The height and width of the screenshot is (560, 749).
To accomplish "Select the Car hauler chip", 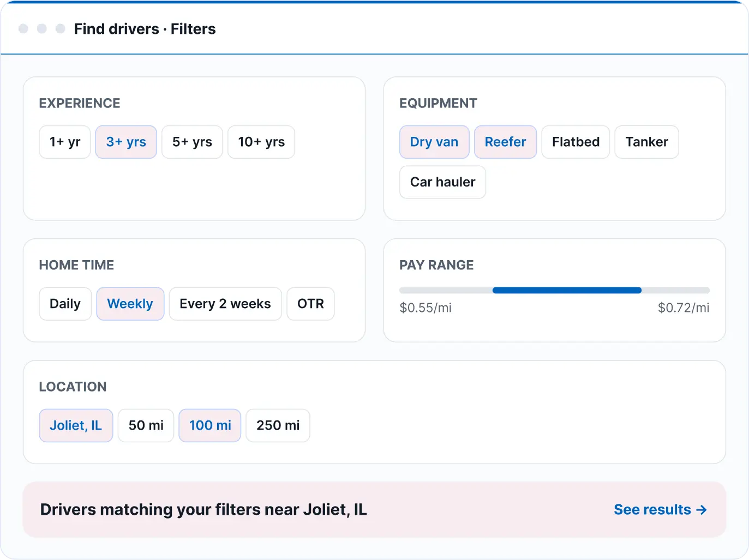I will (x=442, y=182).
